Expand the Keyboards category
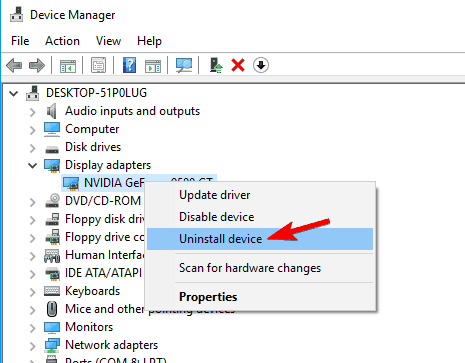 coord(32,292)
